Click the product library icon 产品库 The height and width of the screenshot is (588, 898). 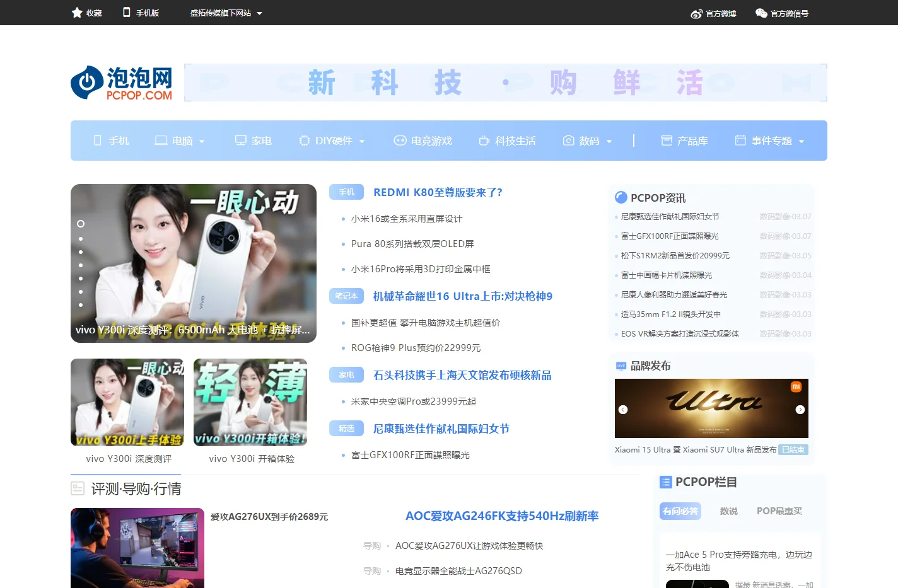667,140
